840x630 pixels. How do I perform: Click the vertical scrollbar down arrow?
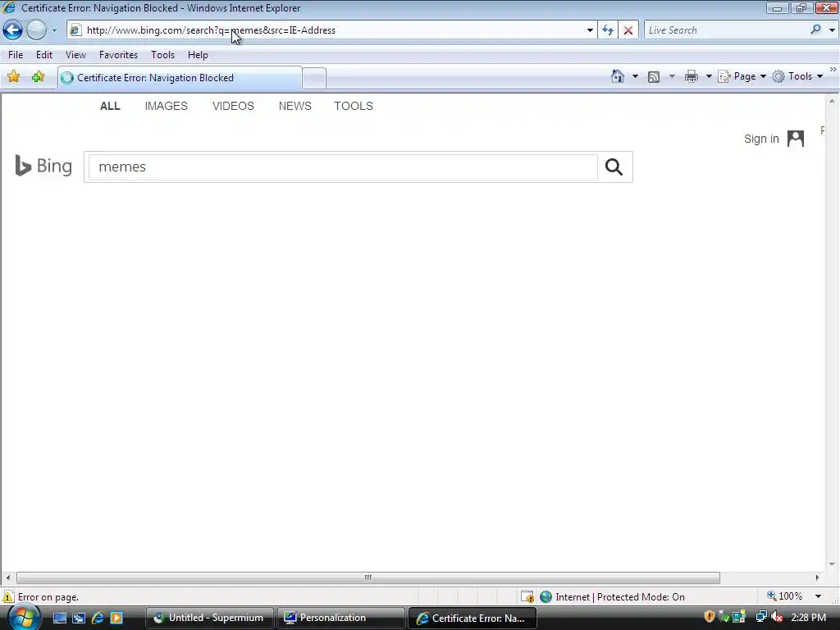pyautogui.click(x=832, y=564)
